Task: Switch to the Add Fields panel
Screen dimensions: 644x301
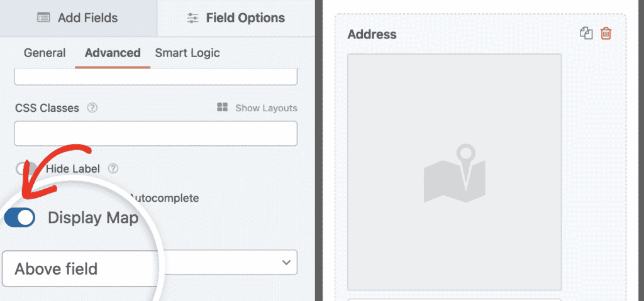Action: point(78,18)
